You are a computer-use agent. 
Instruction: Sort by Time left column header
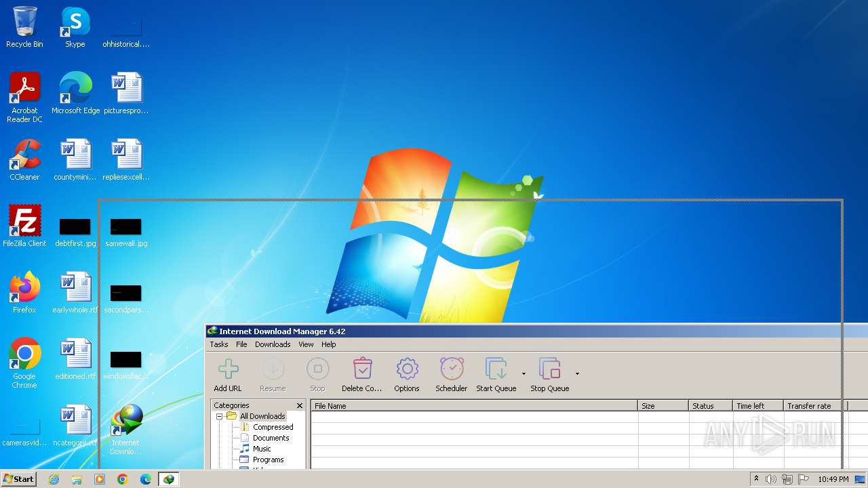coord(758,406)
